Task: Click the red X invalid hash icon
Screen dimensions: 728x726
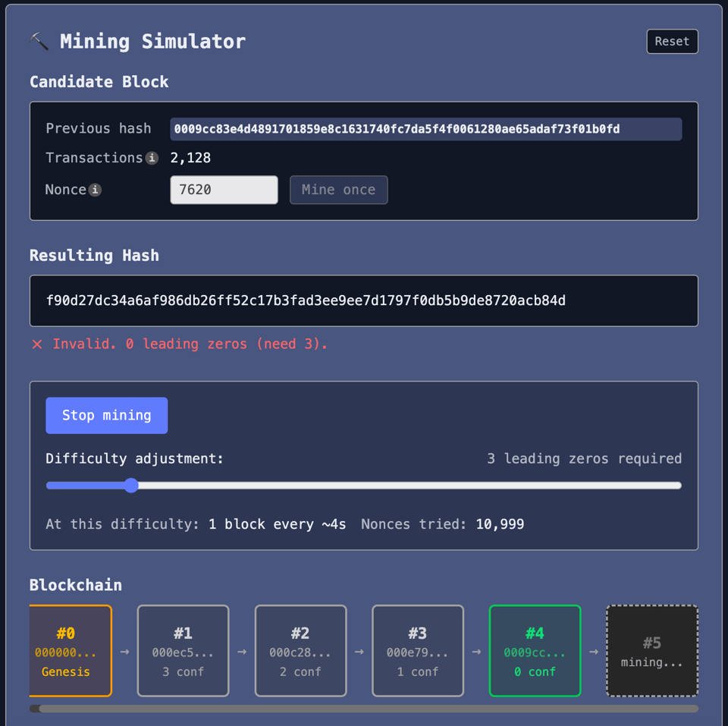Action: (36, 344)
